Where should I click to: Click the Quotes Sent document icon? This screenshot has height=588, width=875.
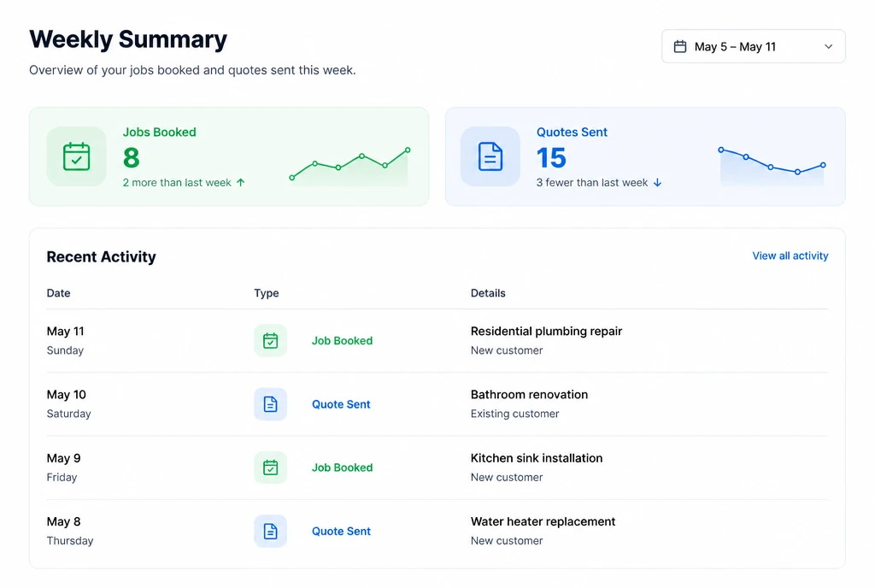click(x=490, y=156)
